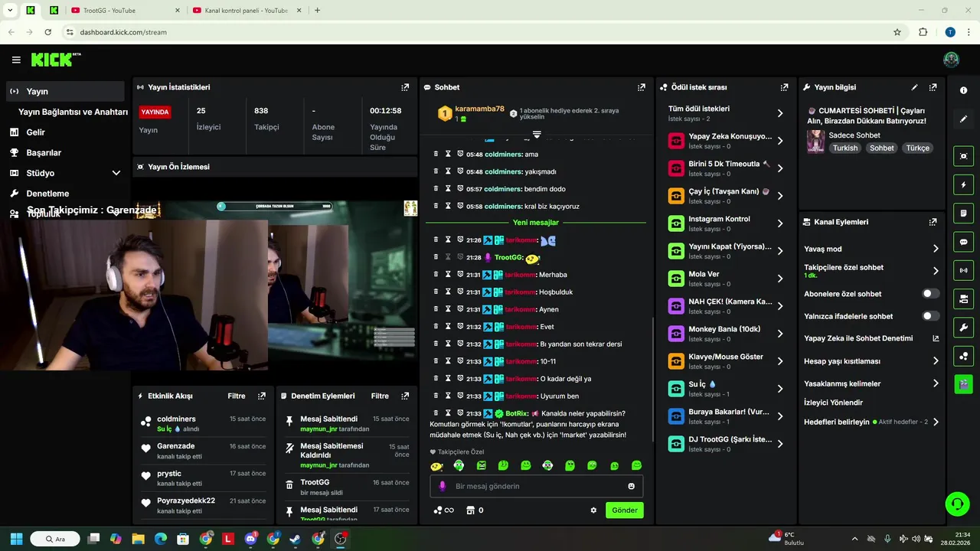Delete coldminers message 'kral biz kaçıyoruz'
Screen dimensions: 980x551
click(x=436, y=206)
